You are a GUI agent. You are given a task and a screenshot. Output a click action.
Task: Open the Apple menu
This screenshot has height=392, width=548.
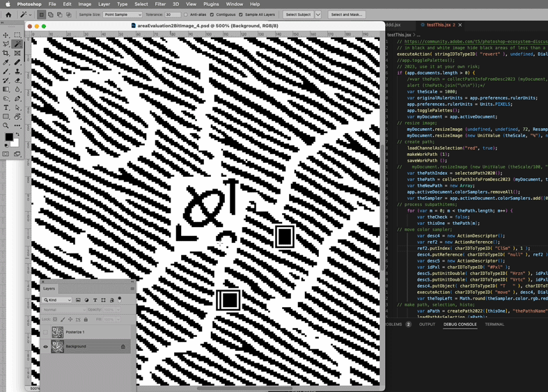click(x=8, y=4)
